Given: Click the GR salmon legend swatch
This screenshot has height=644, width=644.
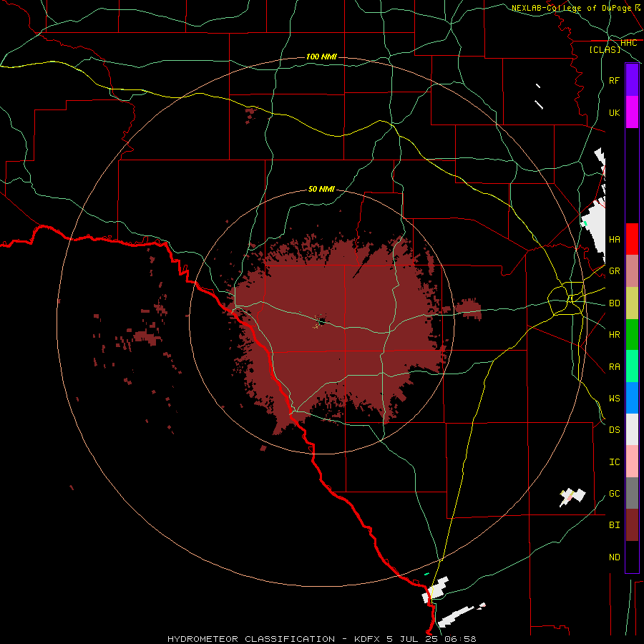Looking at the screenshot, I should click(632, 270).
